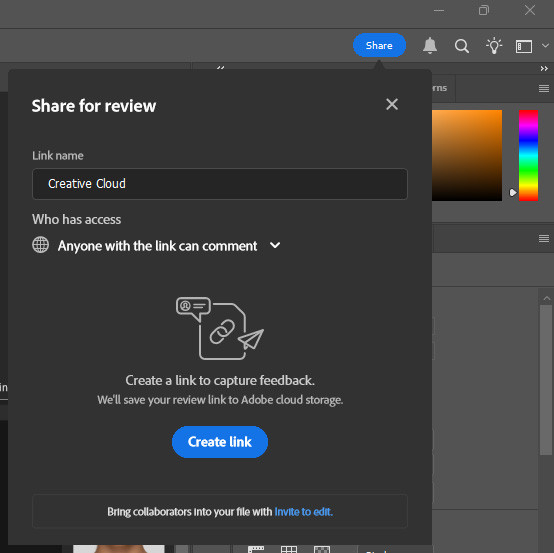This screenshot has width=554, height=553.
Task: Open the Discover lightbulb icon
Action: [494, 46]
